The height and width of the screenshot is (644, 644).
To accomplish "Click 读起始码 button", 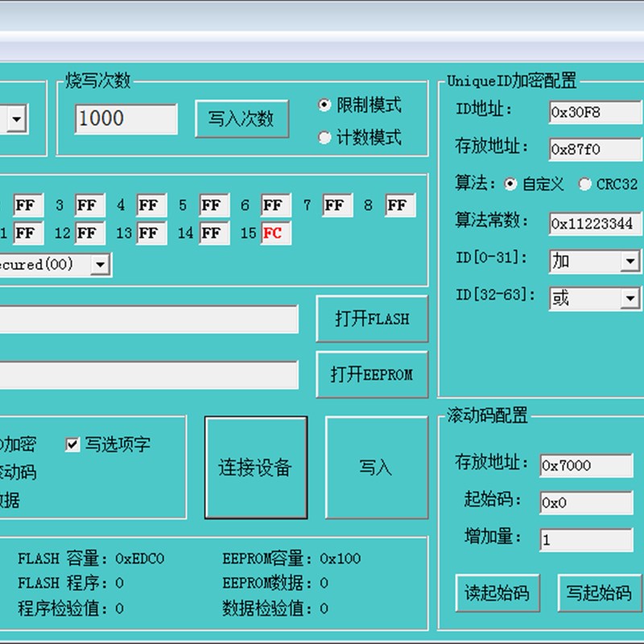I will pos(497,593).
